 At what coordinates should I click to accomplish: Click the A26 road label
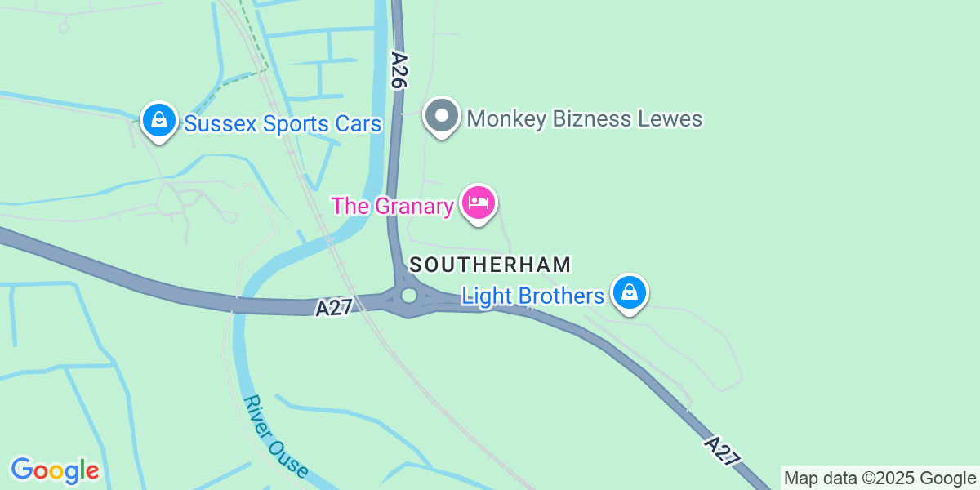click(399, 70)
